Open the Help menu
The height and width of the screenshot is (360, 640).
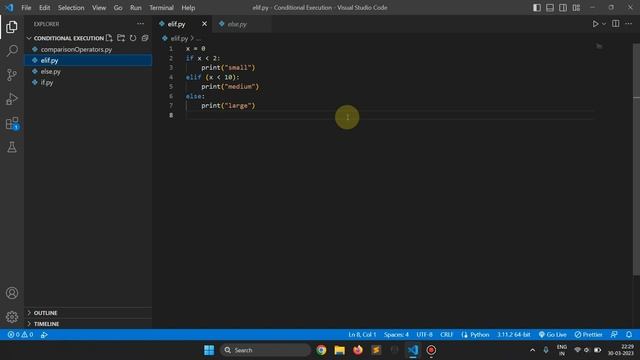[188, 8]
